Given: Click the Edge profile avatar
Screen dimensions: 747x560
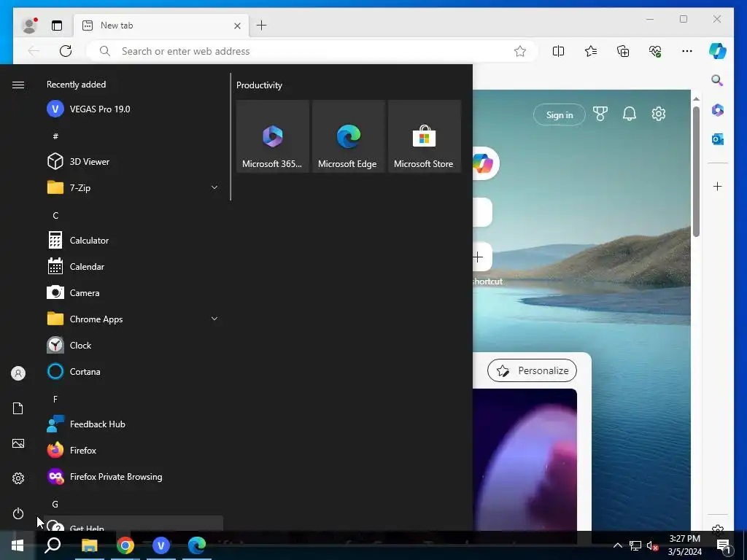Looking at the screenshot, I should tap(29, 26).
